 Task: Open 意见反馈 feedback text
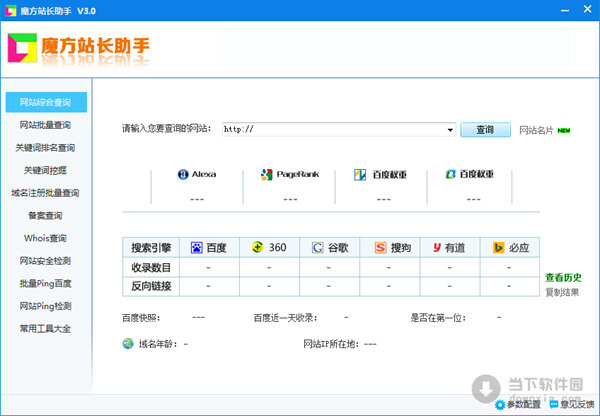pos(577,405)
